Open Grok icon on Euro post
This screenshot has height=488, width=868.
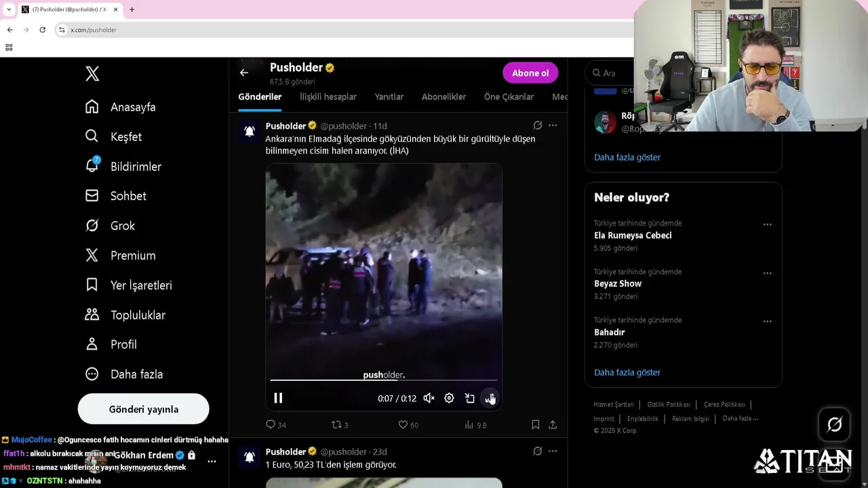[538, 451]
